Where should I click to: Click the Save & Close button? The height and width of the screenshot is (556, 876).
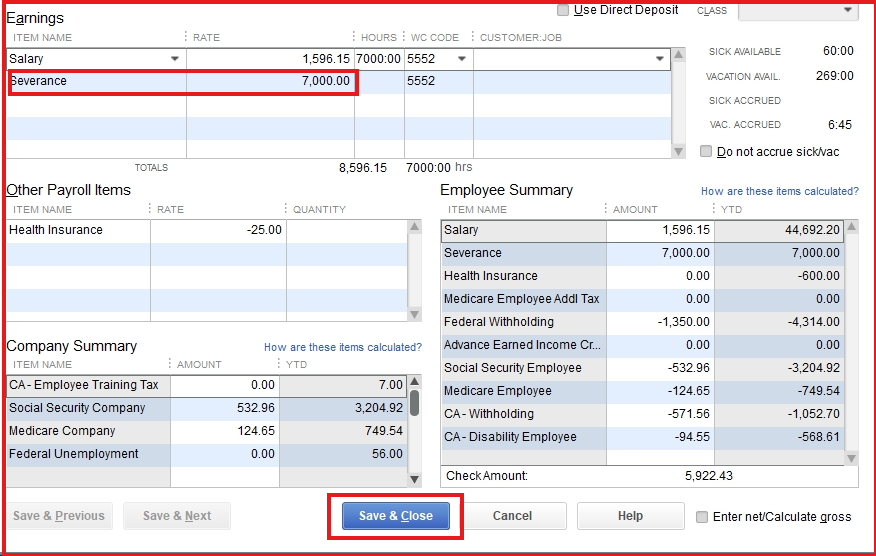tap(395, 516)
